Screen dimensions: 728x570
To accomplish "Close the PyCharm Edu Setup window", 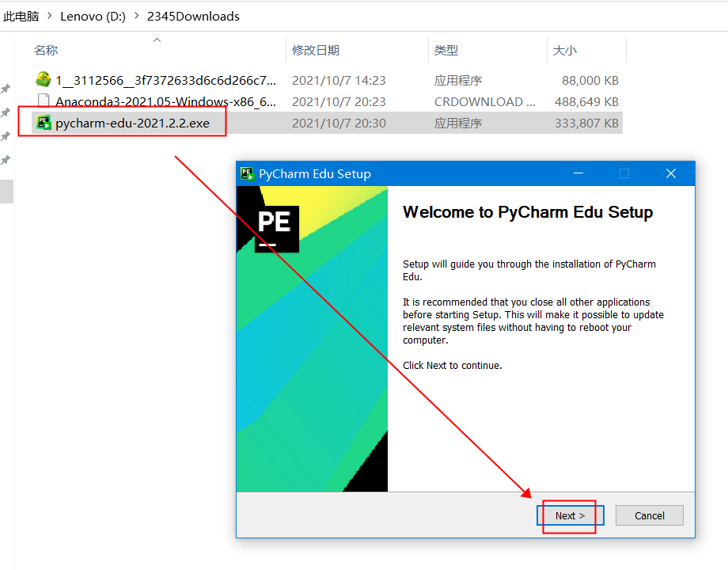I will (x=671, y=173).
